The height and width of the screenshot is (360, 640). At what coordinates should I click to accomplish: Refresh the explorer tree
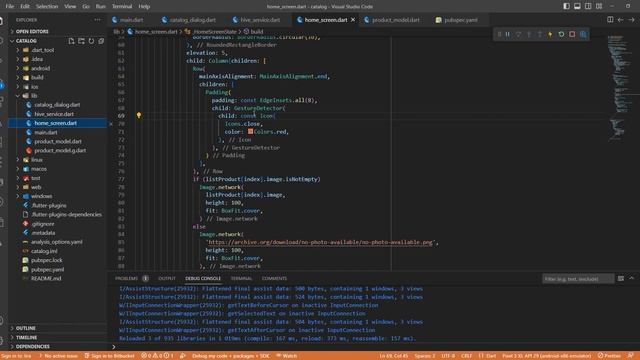click(x=91, y=41)
